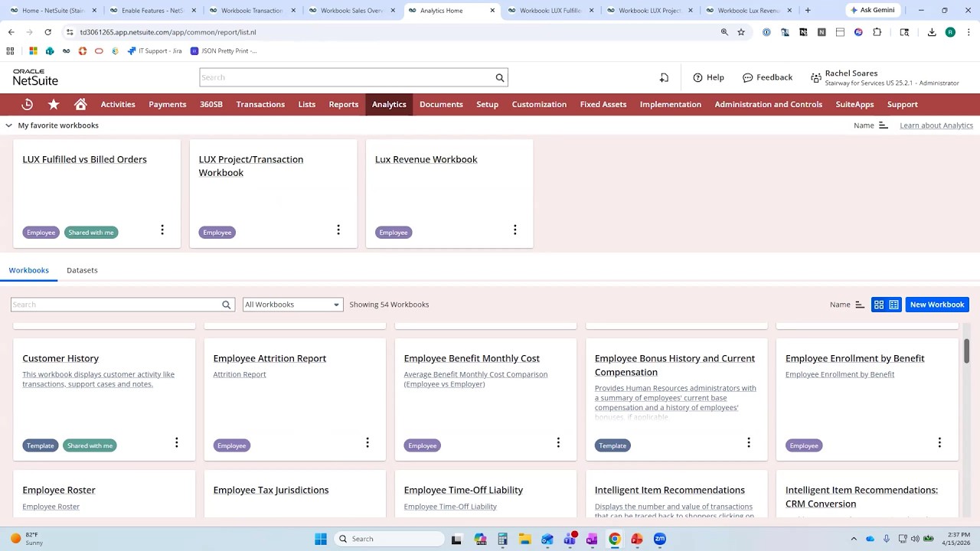Click the Feedback link
The width and height of the screenshot is (980, 551).
click(767, 77)
